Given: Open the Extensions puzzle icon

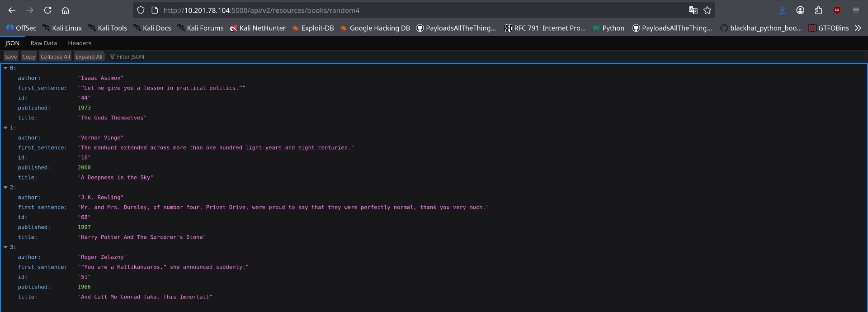Looking at the screenshot, I should (818, 10).
